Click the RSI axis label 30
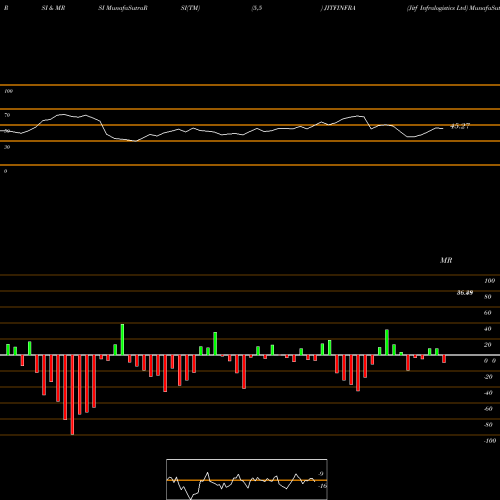This screenshot has height=500, width=500. point(7,147)
